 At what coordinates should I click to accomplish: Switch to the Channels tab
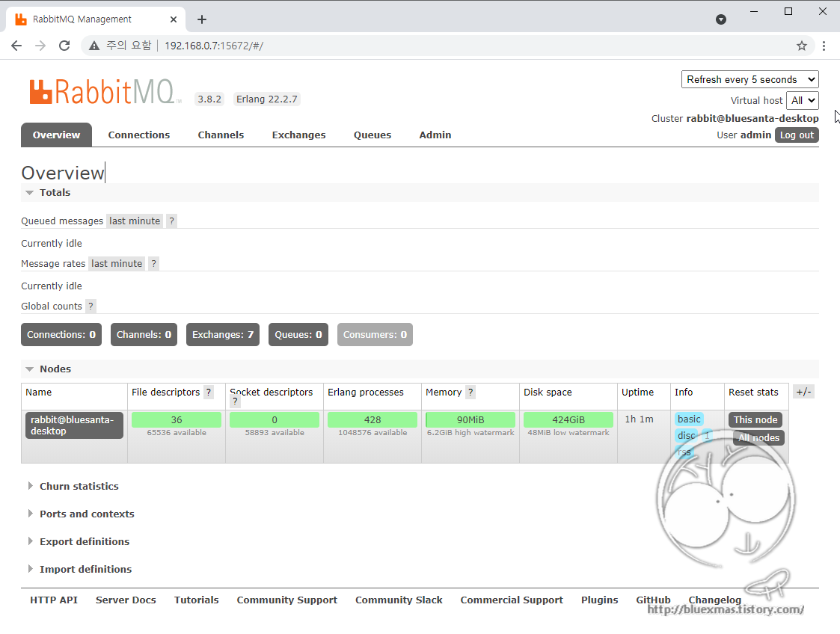[221, 135]
